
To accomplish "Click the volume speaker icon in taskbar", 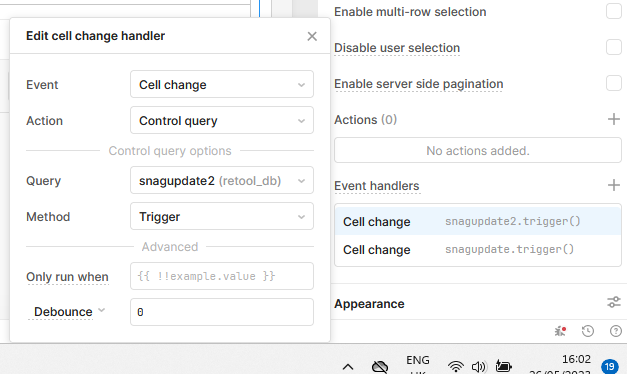I will click(479, 366).
